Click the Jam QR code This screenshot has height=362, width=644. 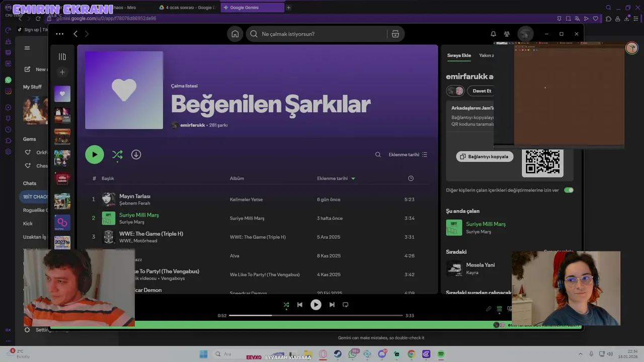(x=542, y=162)
